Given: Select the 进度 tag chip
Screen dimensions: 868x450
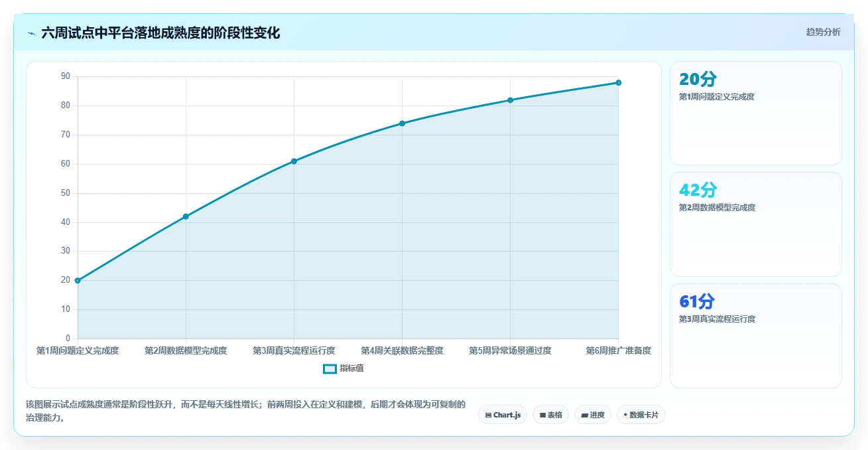Looking at the screenshot, I should tap(592, 415).
